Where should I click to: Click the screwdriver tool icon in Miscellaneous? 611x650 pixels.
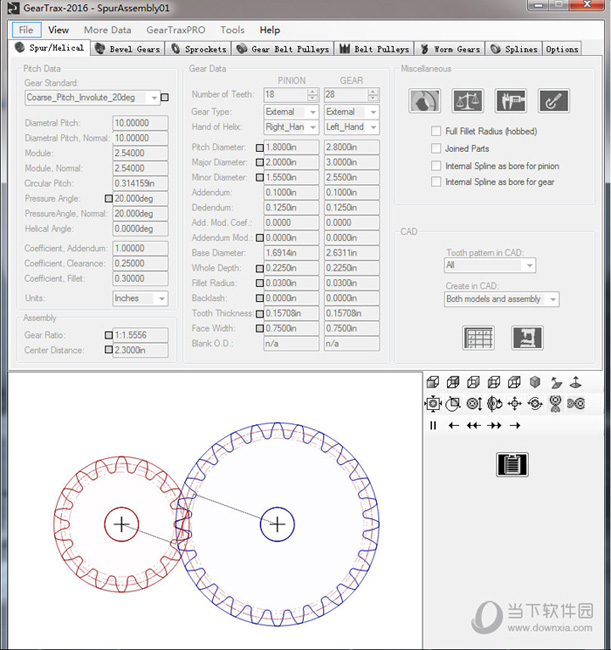[554, 101]
